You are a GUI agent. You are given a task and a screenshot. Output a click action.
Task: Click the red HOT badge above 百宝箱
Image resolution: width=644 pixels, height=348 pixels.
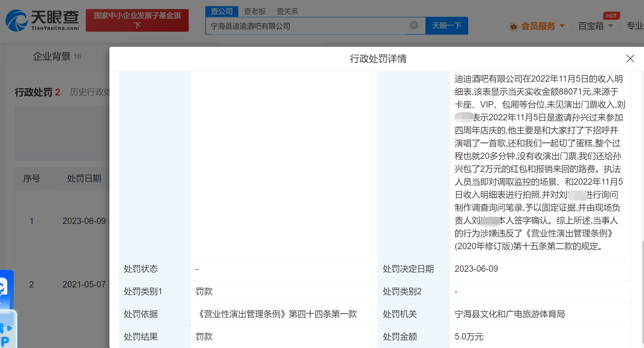(x=611, y=15)
